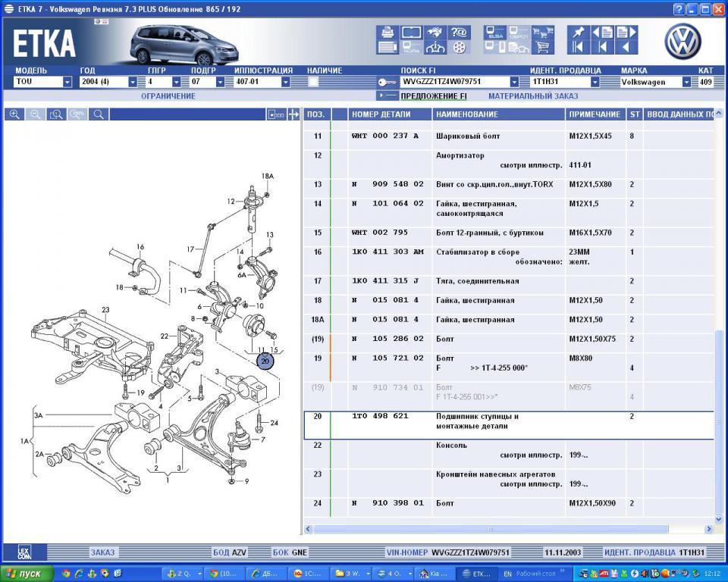Viewport: 728px width, 582px height.
Task: Expand the ПОИСК FI VIN dropdown
Action: tap(514, 82)
